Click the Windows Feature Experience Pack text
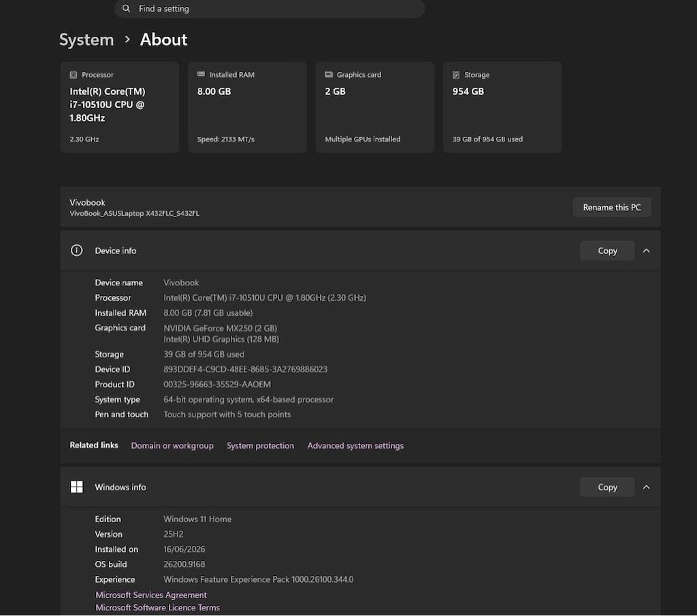697x616 pixels. click(258, 579)
